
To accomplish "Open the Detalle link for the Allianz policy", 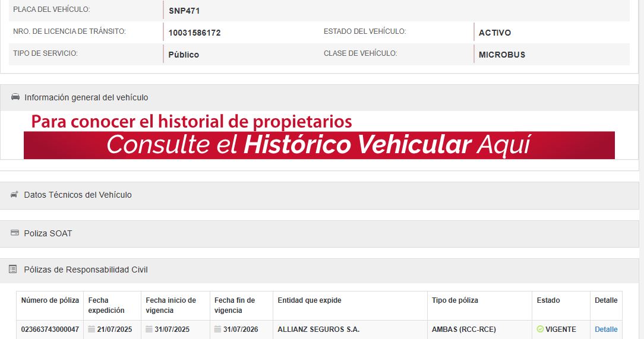I will coord(606,330).
